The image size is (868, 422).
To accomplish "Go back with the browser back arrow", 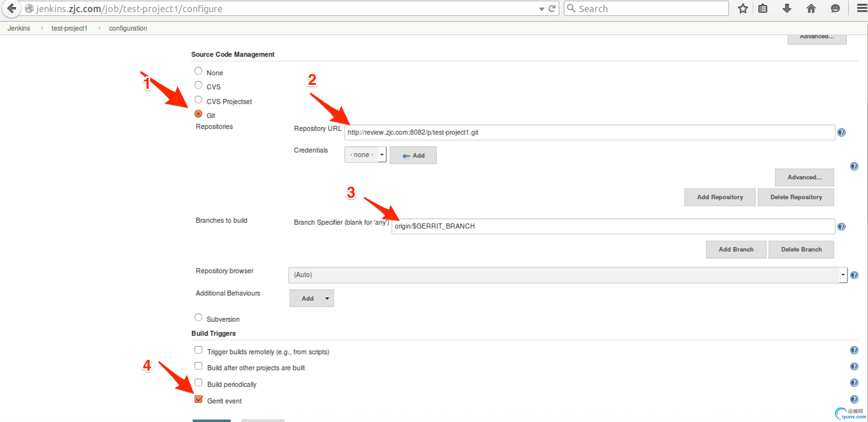I will click(11, 8).
